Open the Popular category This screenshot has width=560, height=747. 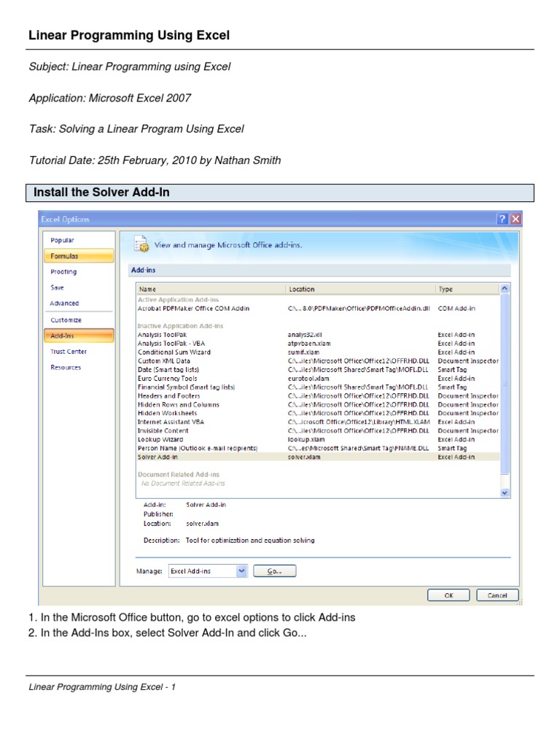tap(63, 240)
